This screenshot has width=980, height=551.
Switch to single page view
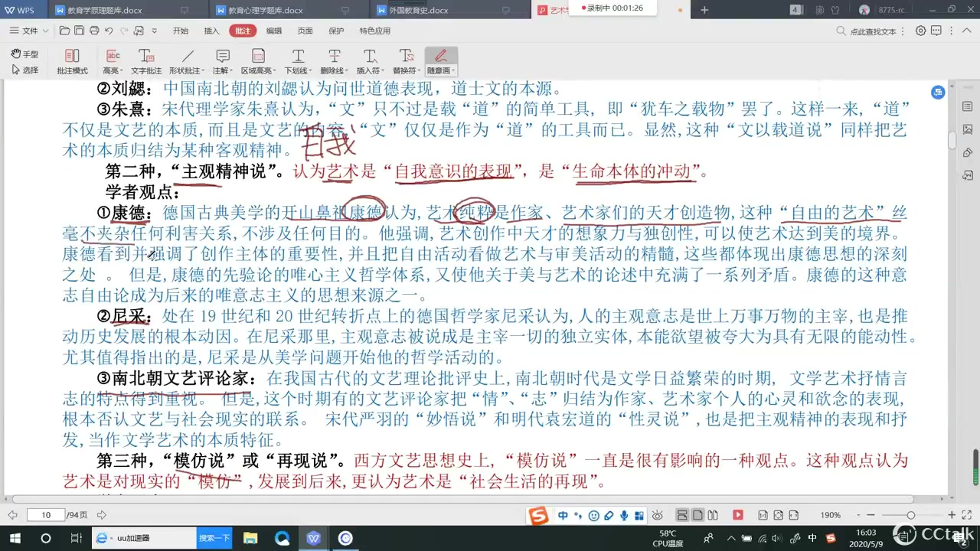pyautogui.click(x=697, y=515)
